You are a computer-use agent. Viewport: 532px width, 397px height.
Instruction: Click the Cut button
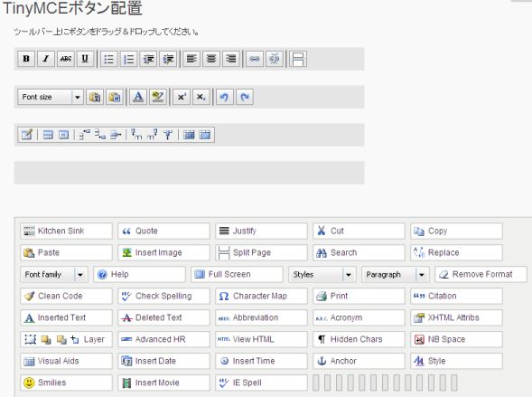coord(359,231)
